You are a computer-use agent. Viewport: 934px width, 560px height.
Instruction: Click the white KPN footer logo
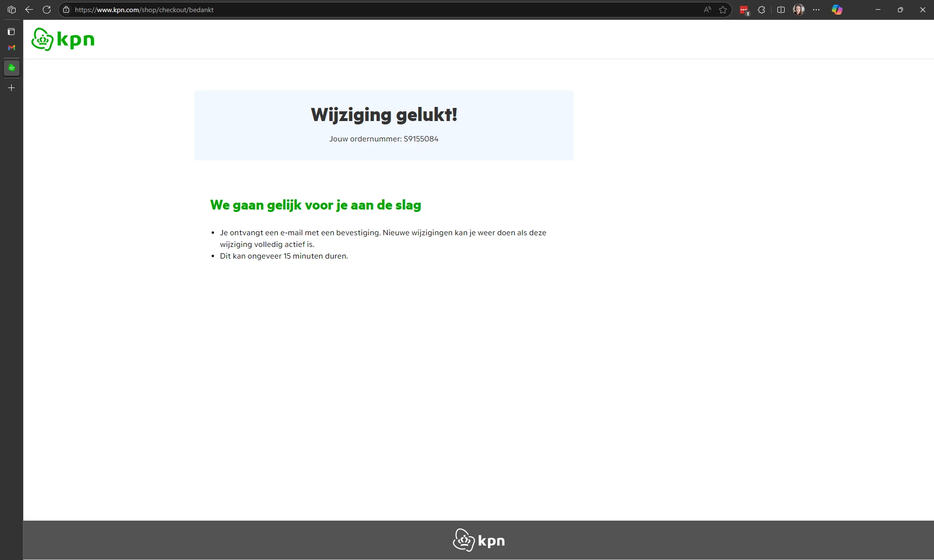[x=479, y=540]
